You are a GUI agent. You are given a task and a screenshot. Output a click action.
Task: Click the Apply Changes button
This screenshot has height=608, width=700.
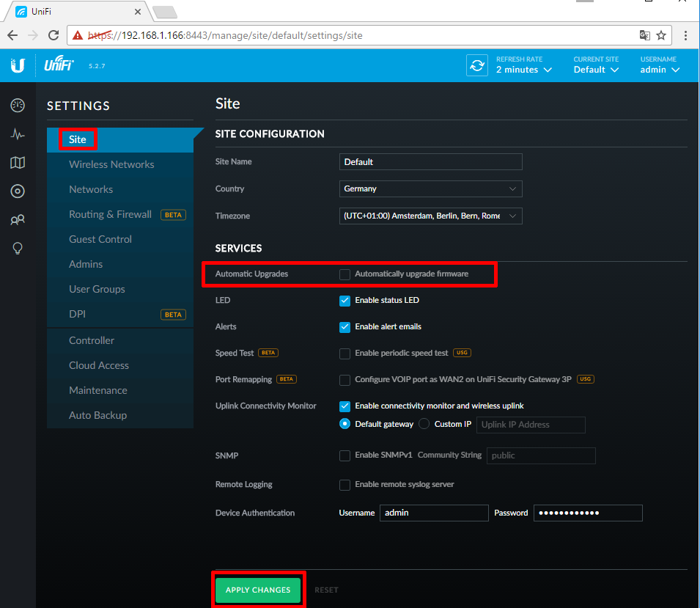(x=258, y=590)
